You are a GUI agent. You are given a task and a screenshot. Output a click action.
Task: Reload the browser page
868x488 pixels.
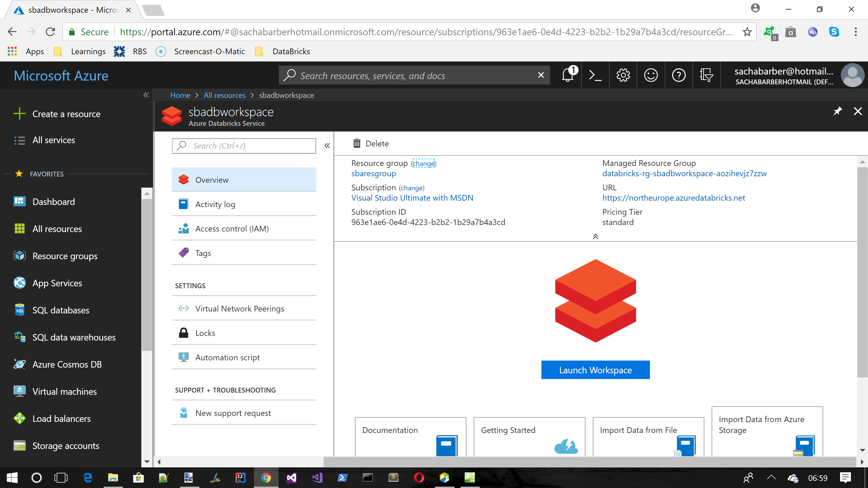coord(50,32)
